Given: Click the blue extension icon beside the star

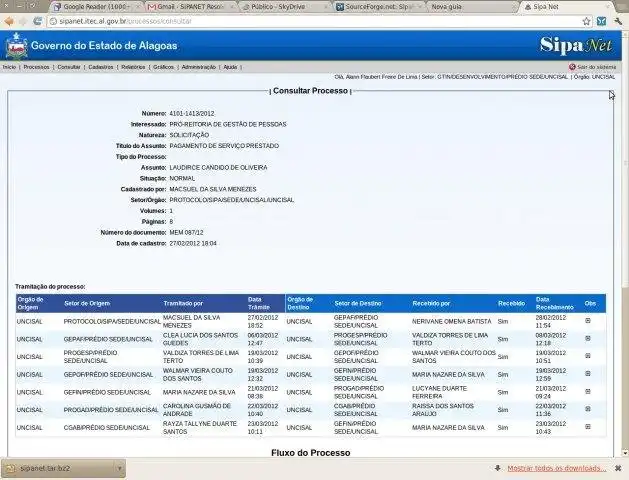Looking at the screenshot, I should (x=601, y=21).
